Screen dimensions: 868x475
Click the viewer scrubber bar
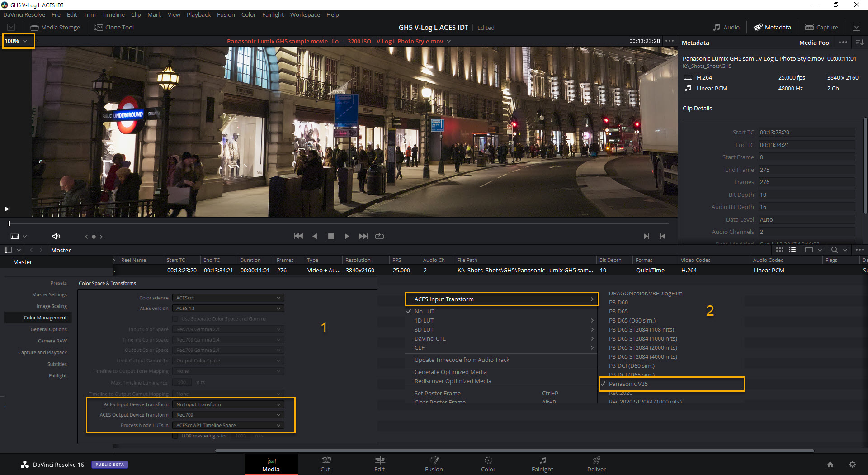point(338,223)
